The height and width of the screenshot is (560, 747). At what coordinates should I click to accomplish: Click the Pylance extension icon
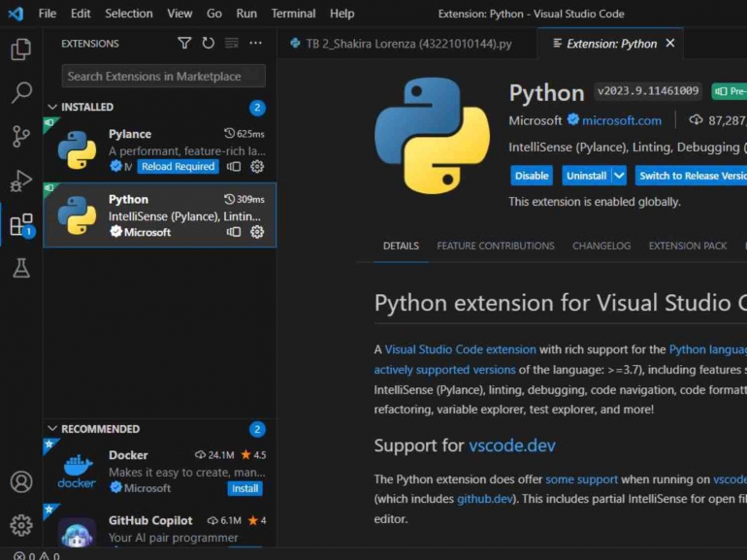tap(77, 150)
